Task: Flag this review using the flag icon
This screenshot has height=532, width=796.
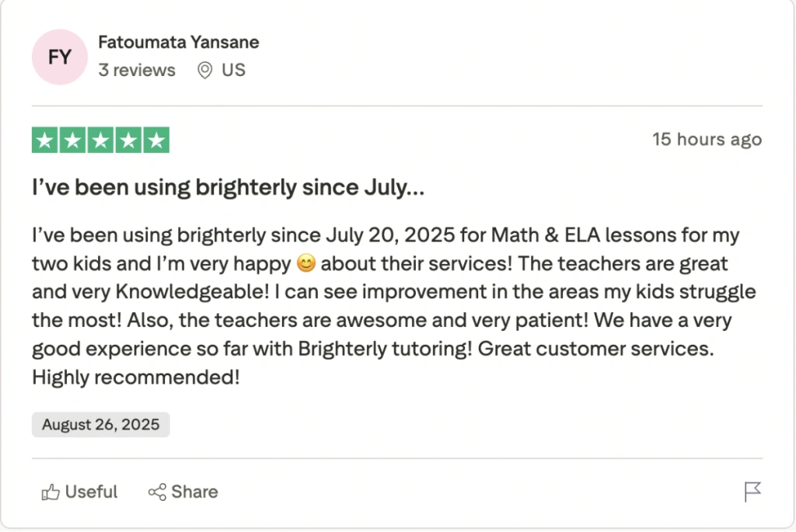Action: click(x=752, y=492)
